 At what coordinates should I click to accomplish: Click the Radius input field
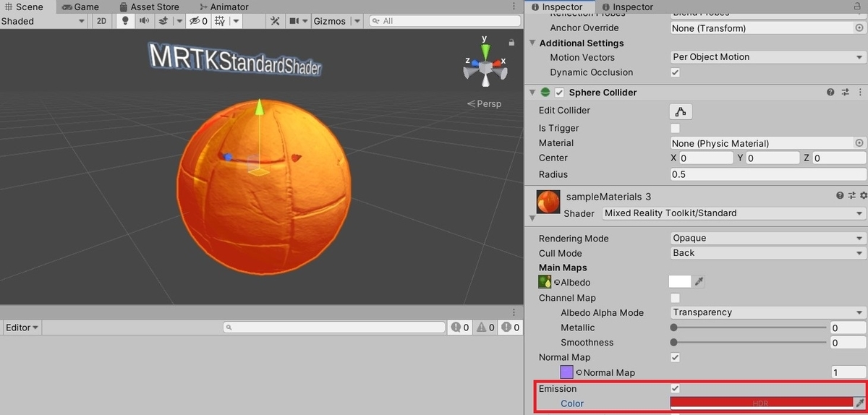pos(768,174)
